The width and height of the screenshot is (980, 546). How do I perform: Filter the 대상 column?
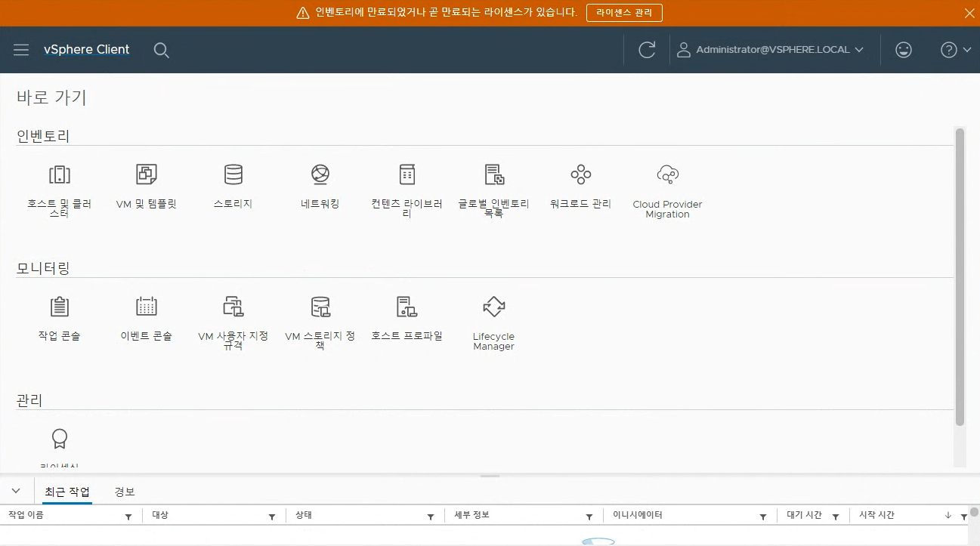pos(272,517)
